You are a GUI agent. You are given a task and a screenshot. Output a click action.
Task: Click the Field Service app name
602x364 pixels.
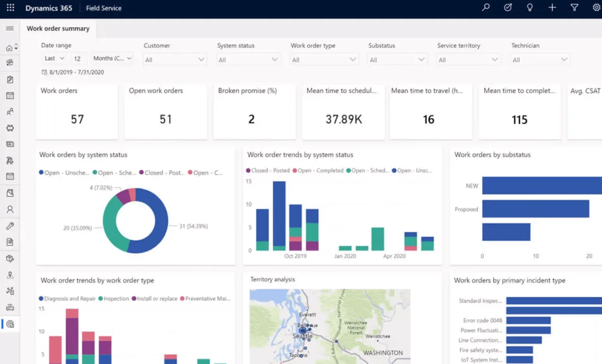pyautogui.click(x=104, y=8)
